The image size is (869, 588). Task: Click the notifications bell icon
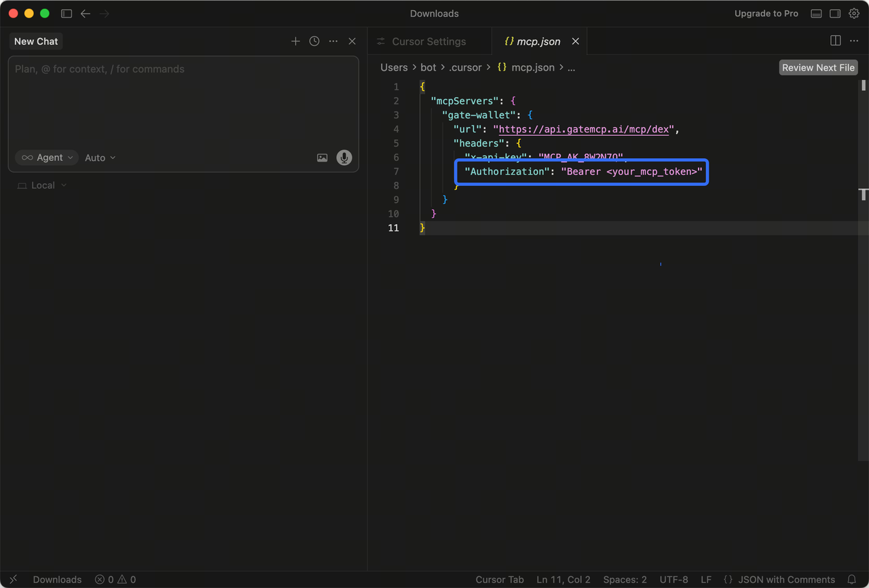tap(851, 579)
